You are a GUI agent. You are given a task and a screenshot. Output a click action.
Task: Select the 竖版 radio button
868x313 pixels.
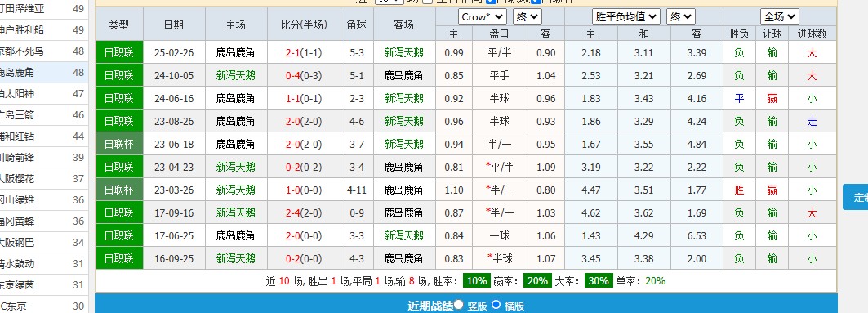point(459,304)
